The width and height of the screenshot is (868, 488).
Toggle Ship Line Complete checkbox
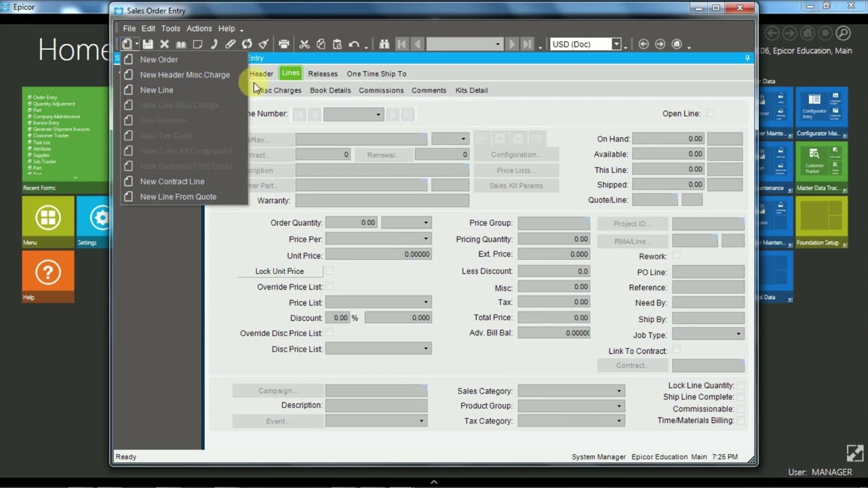point(740,396)
